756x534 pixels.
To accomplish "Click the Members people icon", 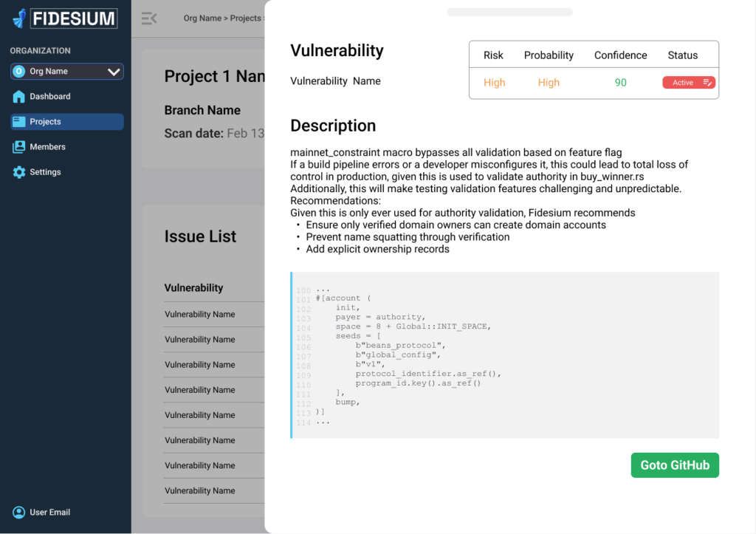I will [x=18, y=147].
